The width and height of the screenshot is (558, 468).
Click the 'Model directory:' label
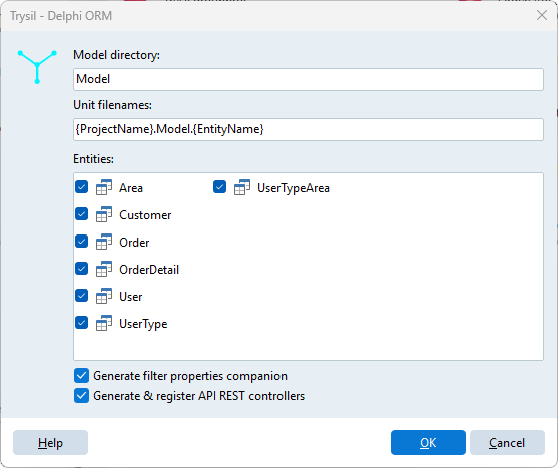point(116,55)
